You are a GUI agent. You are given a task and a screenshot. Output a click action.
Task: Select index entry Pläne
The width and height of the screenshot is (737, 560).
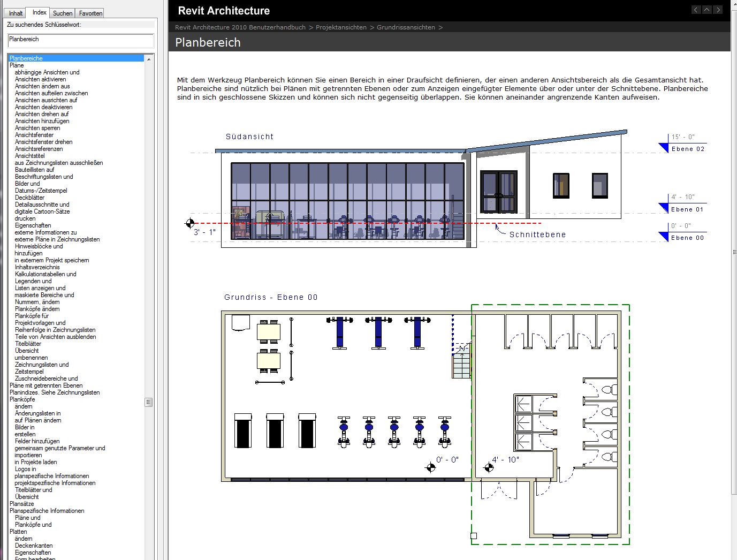[x=17, y=65]
